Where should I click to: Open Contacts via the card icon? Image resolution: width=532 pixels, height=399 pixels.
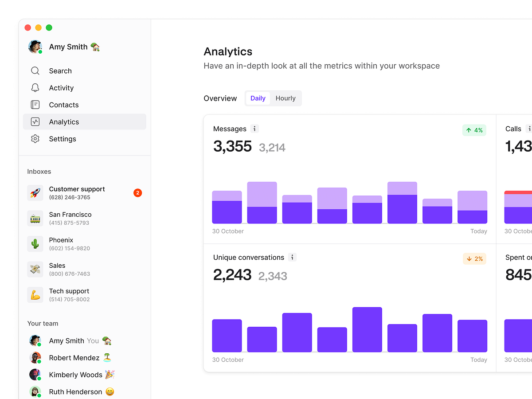coord(35,105)
